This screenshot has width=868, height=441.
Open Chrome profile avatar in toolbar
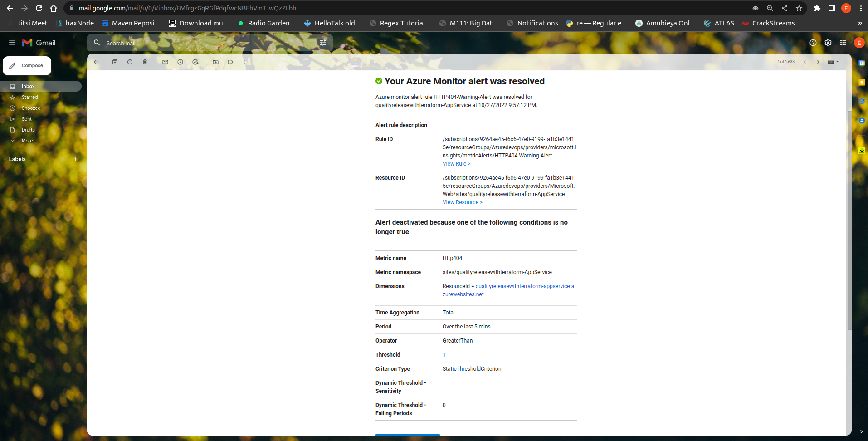[x=846, y=8]
